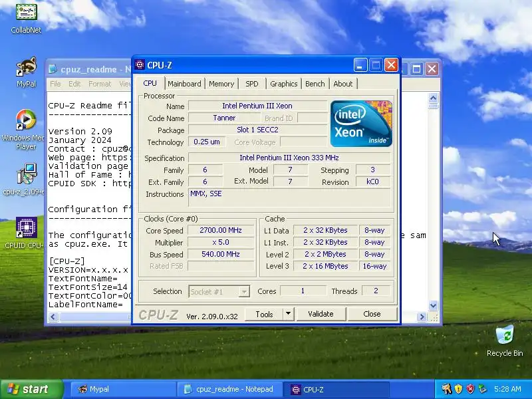532x399 pixels.
Task: Click the Code Name value Tanner
Action: point(224,118)
